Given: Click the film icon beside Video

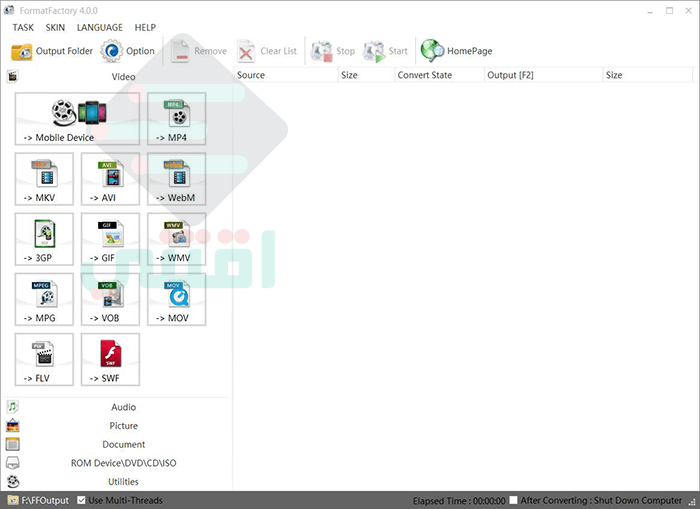Looking at the screenshot, I should [12, 76].
